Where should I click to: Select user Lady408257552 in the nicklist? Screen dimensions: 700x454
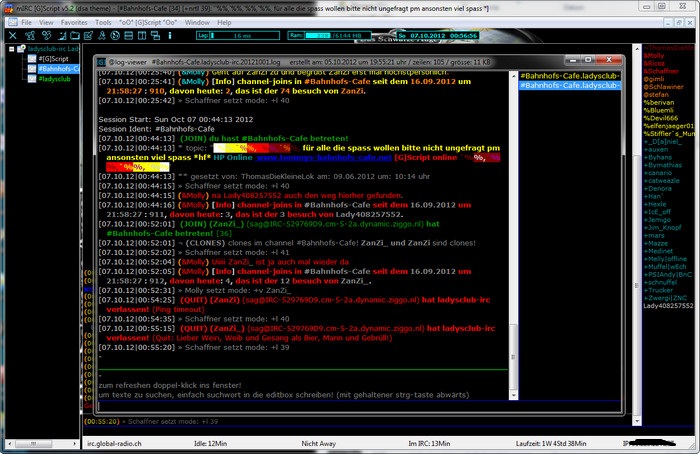pos(668,306)
